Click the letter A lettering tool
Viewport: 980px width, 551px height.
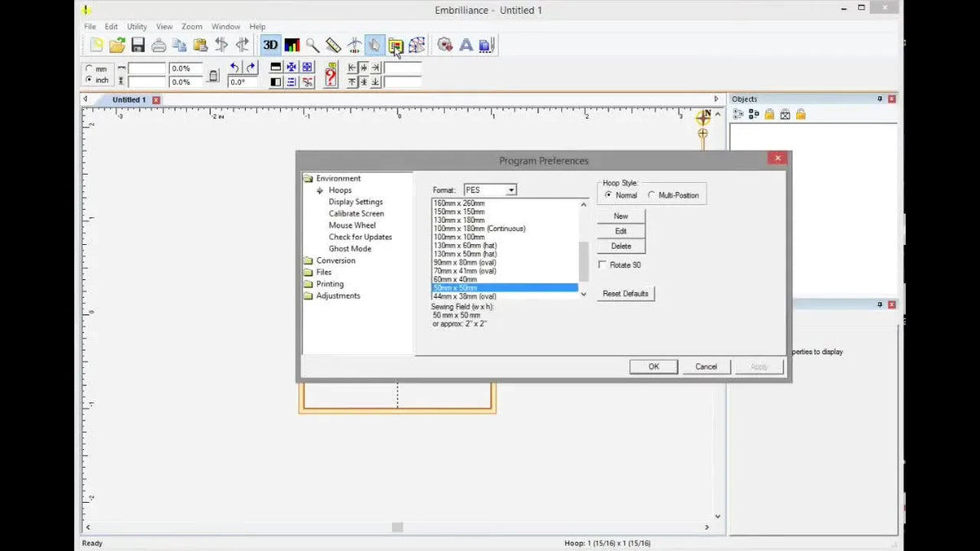pos(466,45)
